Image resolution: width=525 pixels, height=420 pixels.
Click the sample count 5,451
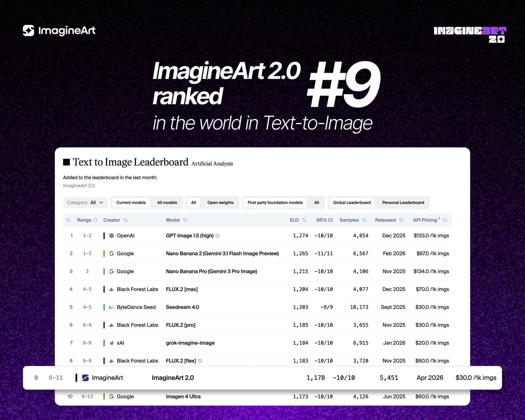pos(389,378)
